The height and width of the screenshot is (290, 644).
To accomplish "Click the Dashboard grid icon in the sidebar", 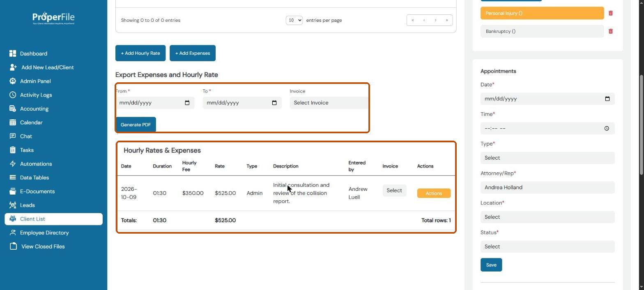I will (x=13, y=53).
